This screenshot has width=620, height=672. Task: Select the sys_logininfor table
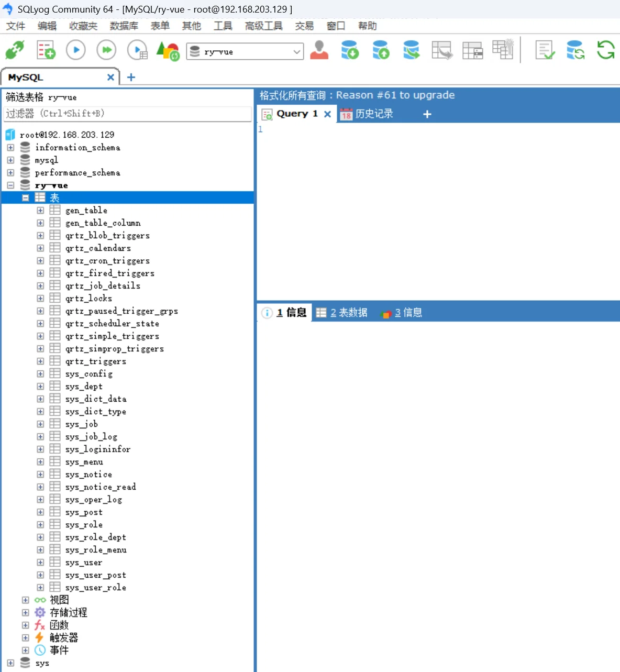point(98,449)
